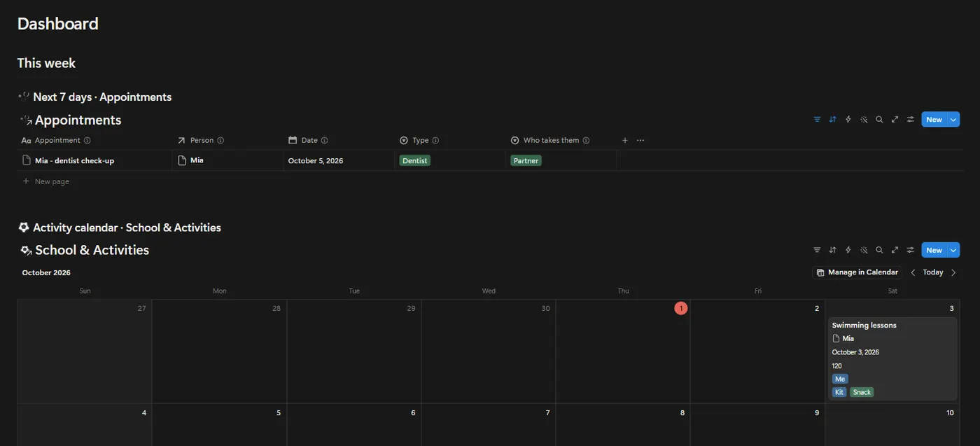Viewport: 980px width, 446px height.
Task: Click calendar day cell 2 on Friday
Action: (x=757, y=351)
